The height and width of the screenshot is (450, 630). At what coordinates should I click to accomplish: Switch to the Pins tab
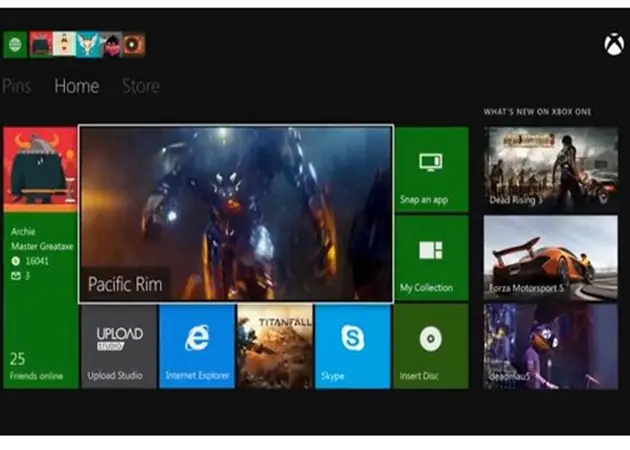coord(16,86)
